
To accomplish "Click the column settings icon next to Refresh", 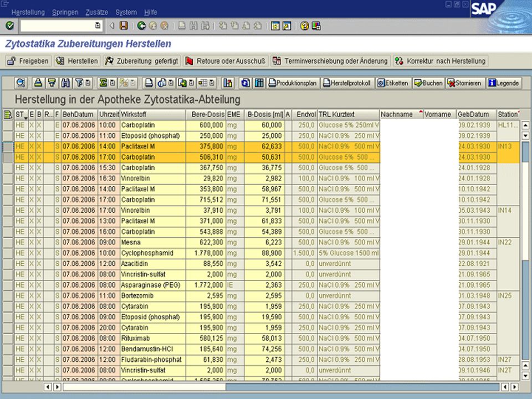I will (259, 83).
